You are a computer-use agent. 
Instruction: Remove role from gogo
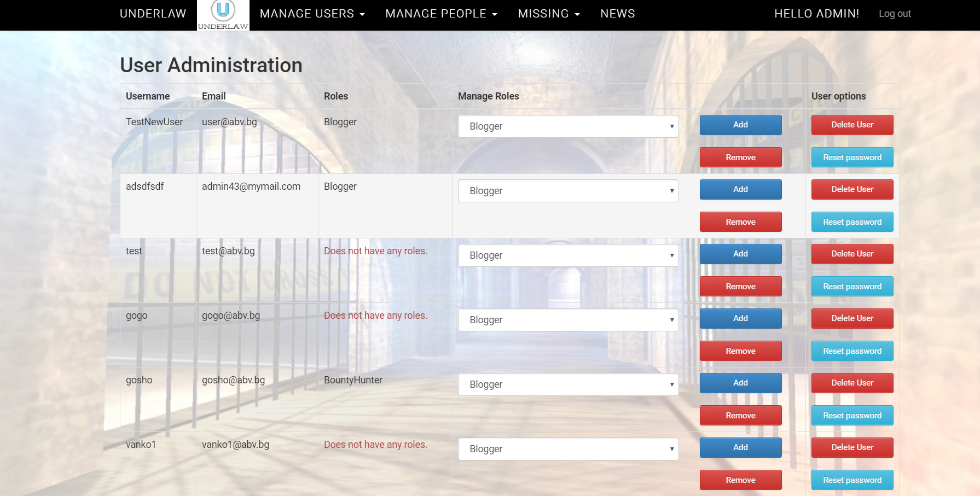coord(740,351)
